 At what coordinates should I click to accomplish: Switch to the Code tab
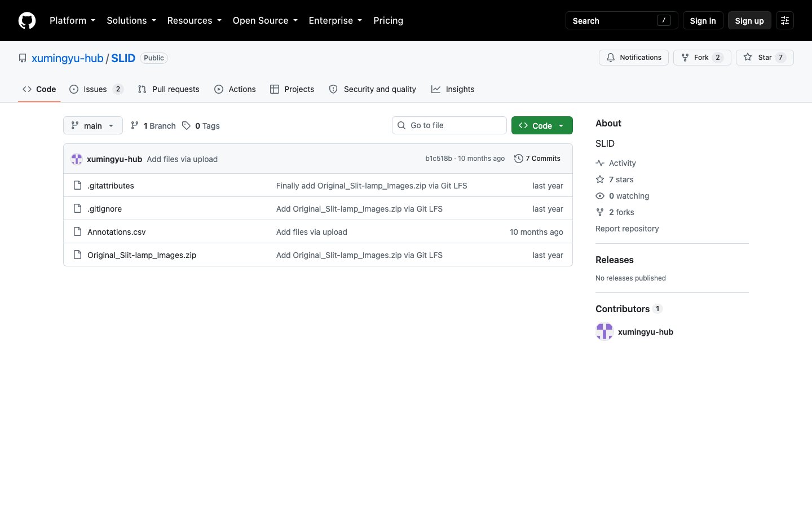[39, 89]
